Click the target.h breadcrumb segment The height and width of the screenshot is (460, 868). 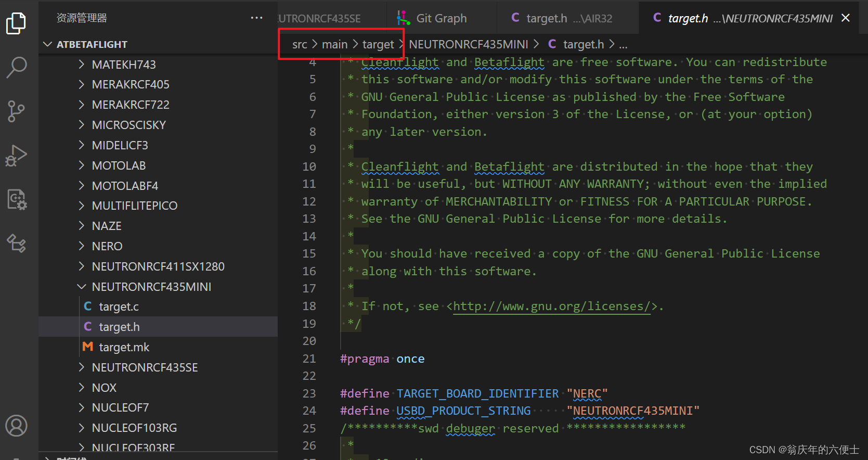point(584,45)
